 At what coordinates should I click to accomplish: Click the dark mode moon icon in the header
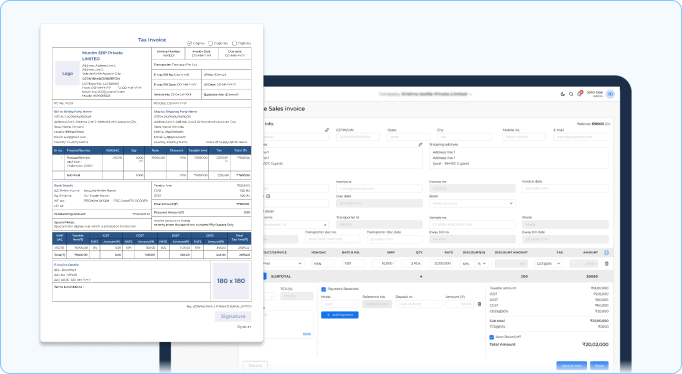(x=562, y=94)
